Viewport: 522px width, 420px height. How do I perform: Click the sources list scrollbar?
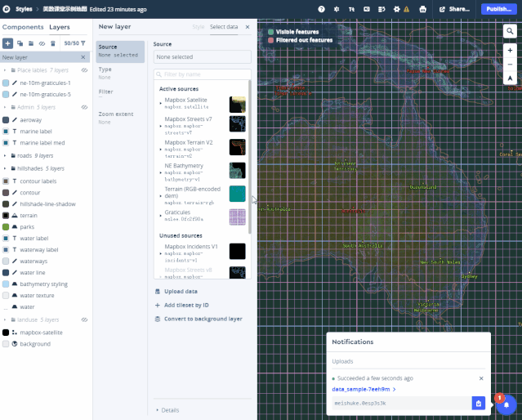tap(250, 157)
